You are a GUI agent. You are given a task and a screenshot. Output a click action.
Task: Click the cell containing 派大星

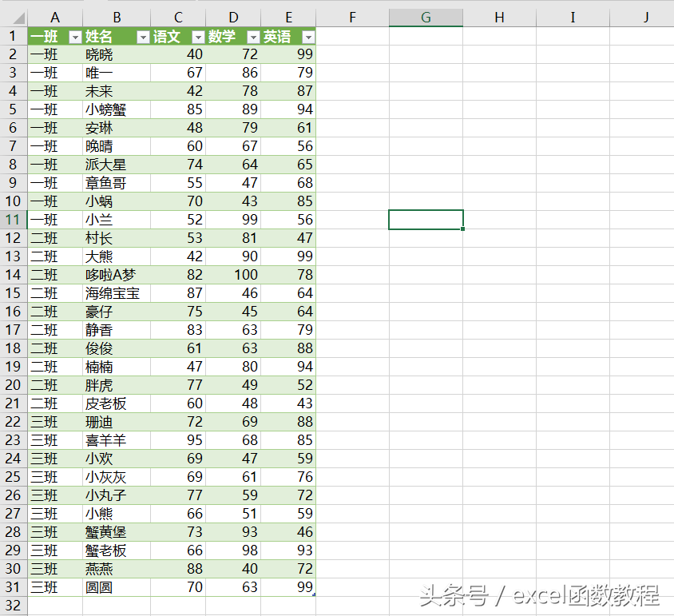tap(117, 165)
